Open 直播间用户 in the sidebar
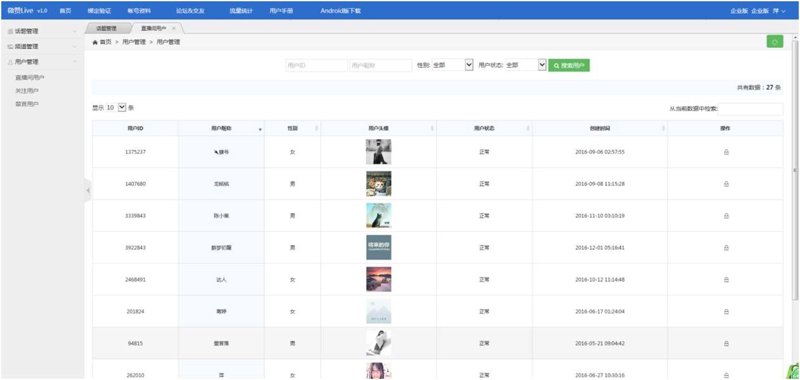The width and height of the screenshot is (800, 380). 30,78
